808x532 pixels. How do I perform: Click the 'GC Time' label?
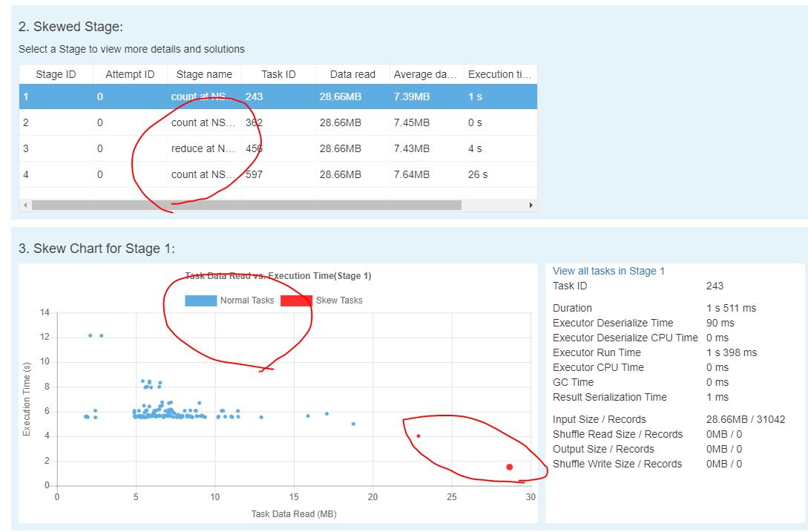573,383
